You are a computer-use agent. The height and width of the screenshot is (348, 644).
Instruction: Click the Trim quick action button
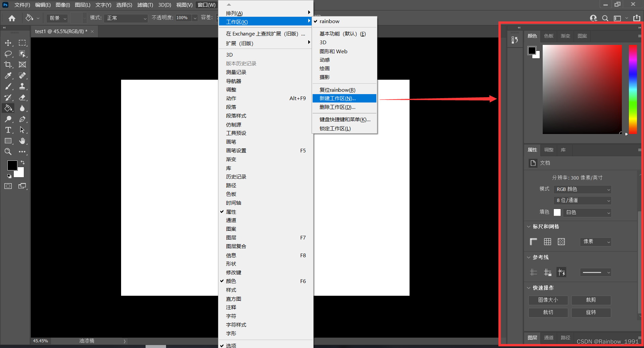pyautogui.click(x=548, y=312)
